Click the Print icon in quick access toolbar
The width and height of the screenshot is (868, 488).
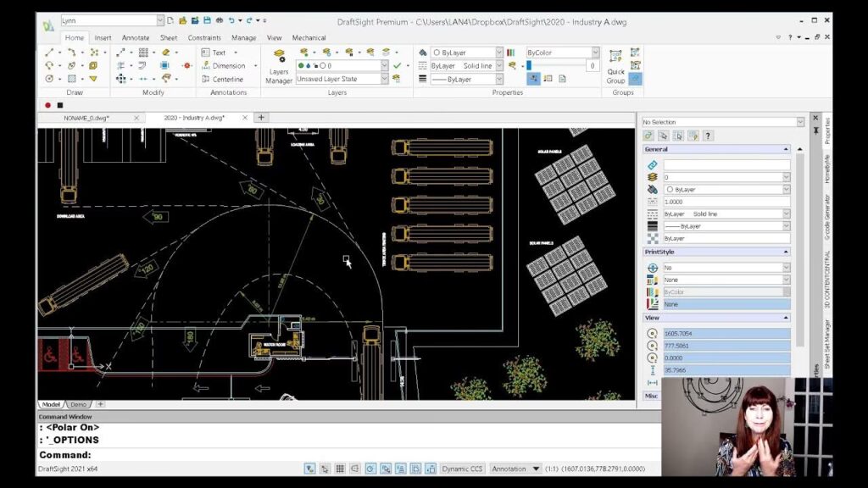tap(219, 19)
